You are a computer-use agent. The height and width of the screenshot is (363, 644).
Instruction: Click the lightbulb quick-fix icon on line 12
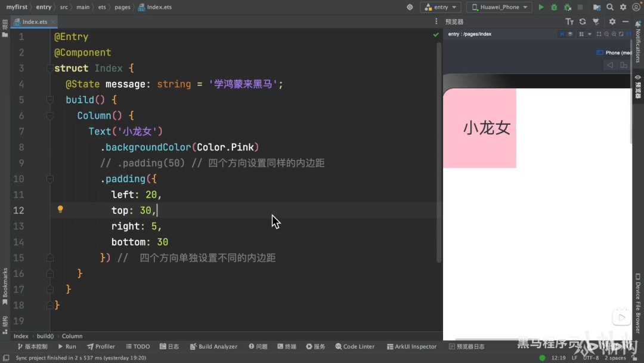[x=60, y=209]
